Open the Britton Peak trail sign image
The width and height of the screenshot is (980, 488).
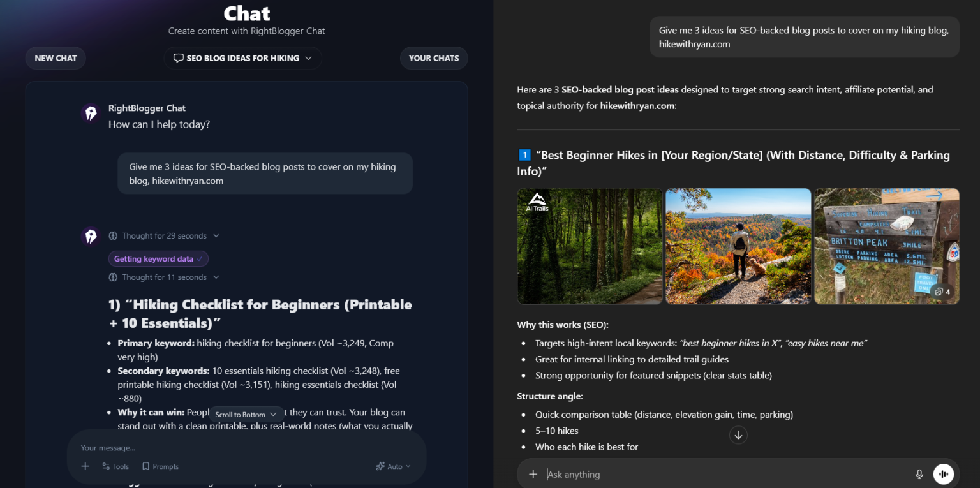(x=887, y=246)
